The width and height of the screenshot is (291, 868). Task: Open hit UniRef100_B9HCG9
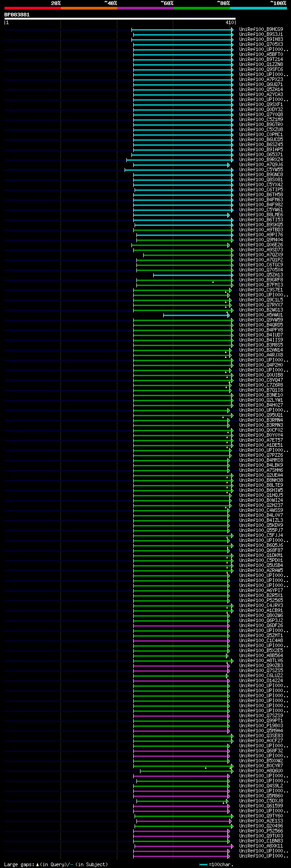[261, 30]
